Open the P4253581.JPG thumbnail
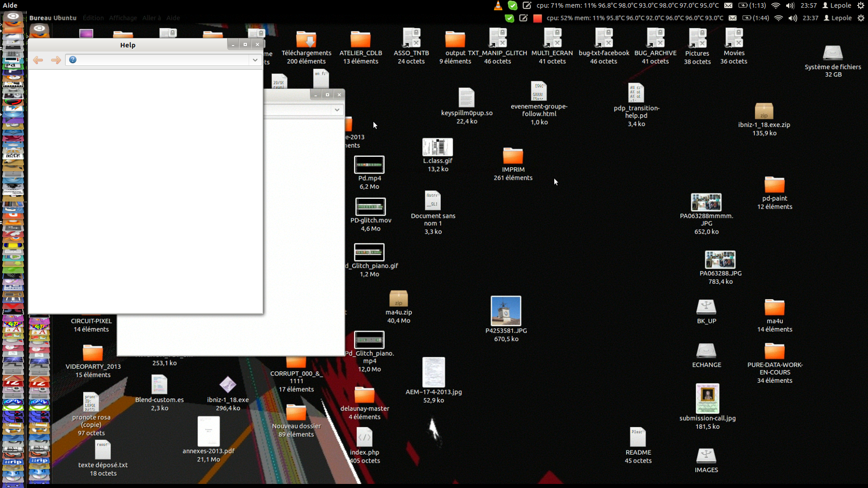 pos(505,311)
